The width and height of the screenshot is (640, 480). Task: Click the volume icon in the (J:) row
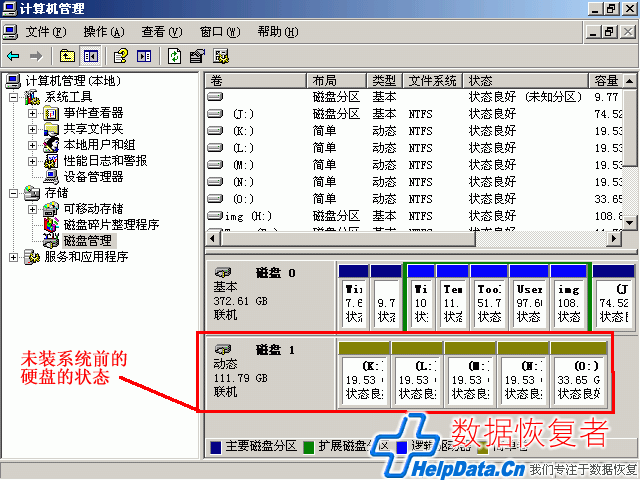215,113
